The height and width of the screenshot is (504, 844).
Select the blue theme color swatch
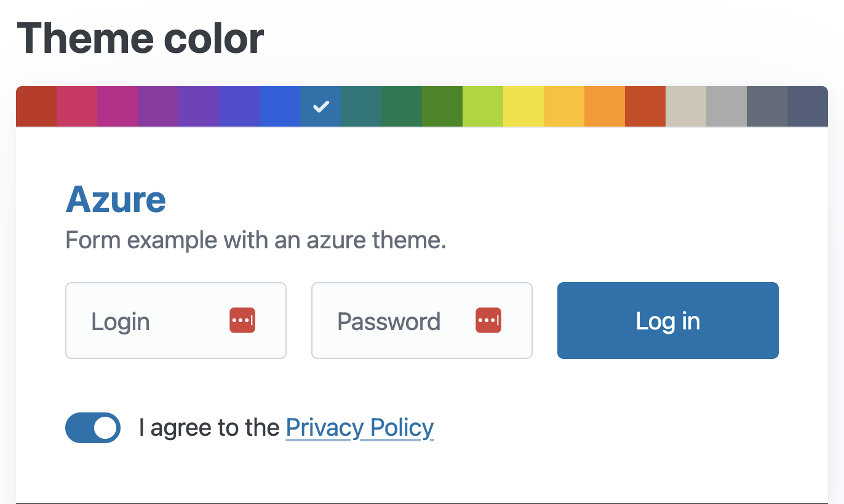(280, 106)
